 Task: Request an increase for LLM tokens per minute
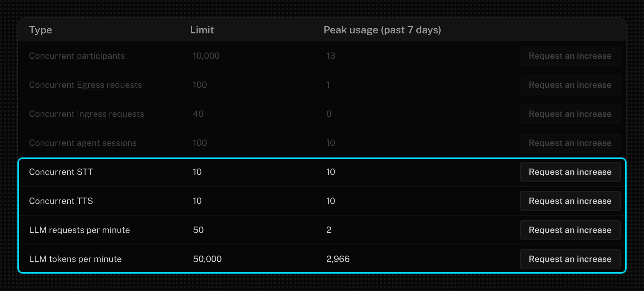pyautogui.click(x=570, y=259)
